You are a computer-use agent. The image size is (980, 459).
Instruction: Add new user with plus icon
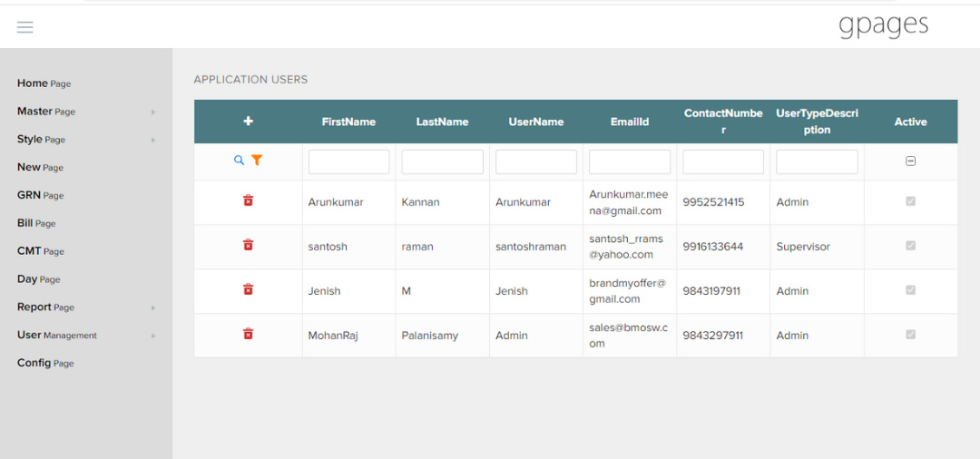(x=248, y=122)
